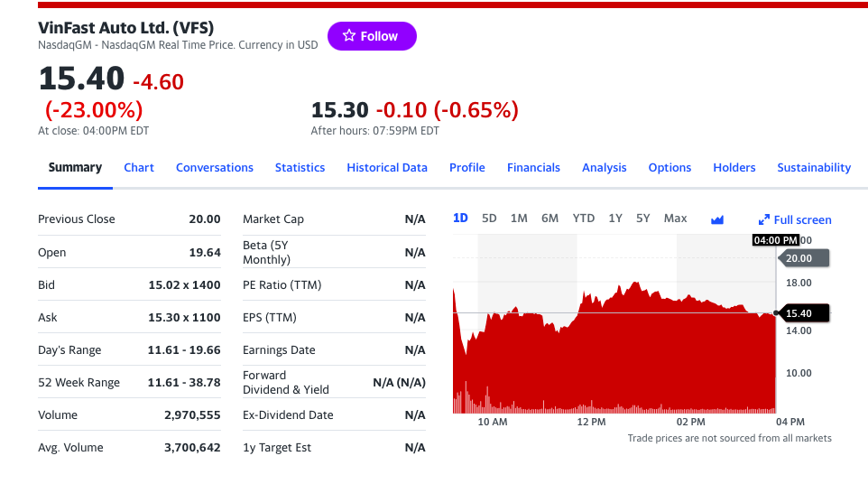Screen dimensions: 868x484
Task: View the Sustainability tab
Action: pos(814,167)
